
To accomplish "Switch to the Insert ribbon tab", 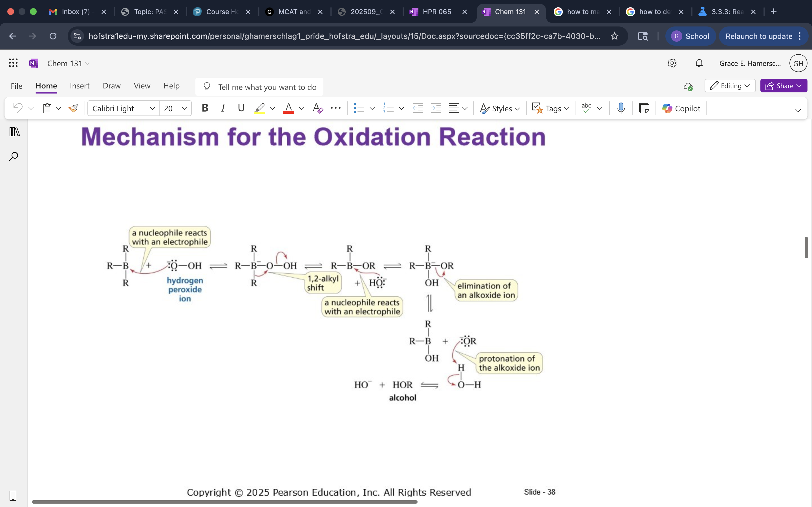I will click(x=80, y=86).
